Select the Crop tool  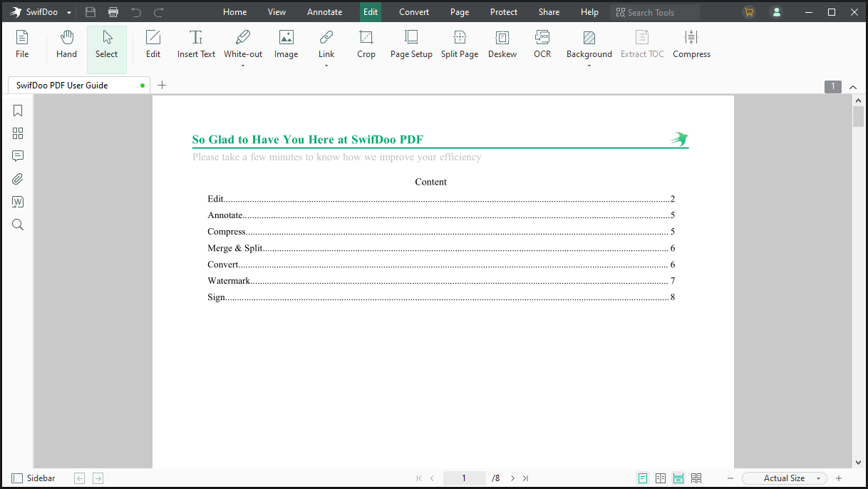[x=366, y=44]
